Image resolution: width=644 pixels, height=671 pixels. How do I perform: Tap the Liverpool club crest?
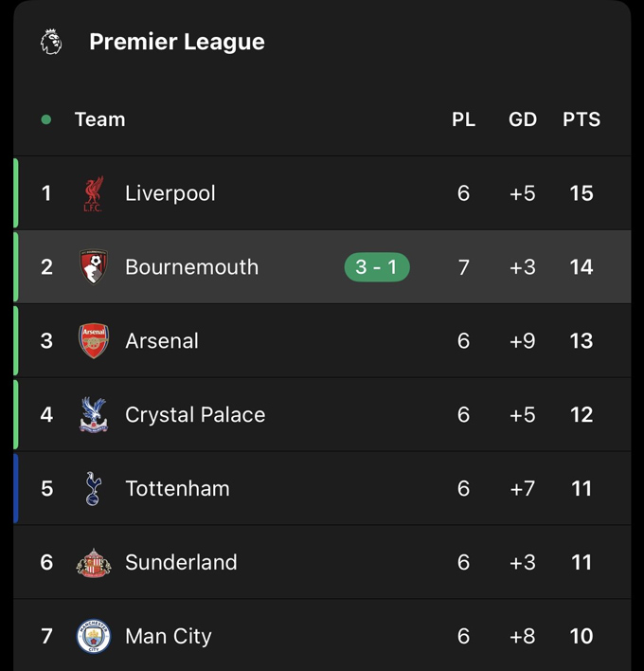coord(93,193)
